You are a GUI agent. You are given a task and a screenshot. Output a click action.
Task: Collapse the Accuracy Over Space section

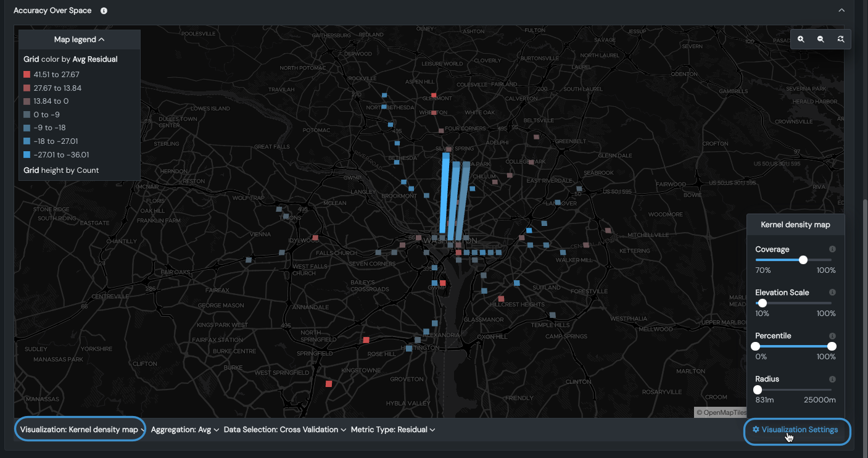(841, 10)
